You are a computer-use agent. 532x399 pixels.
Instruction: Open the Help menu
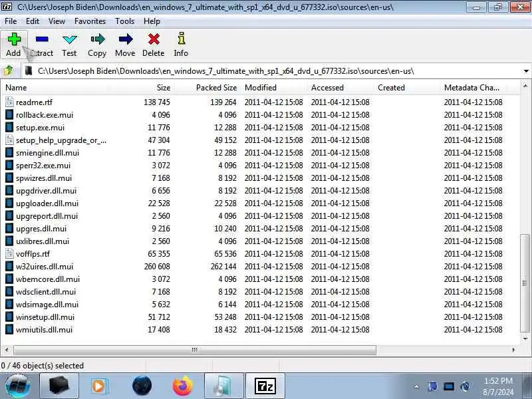click(x=152, y=21)
